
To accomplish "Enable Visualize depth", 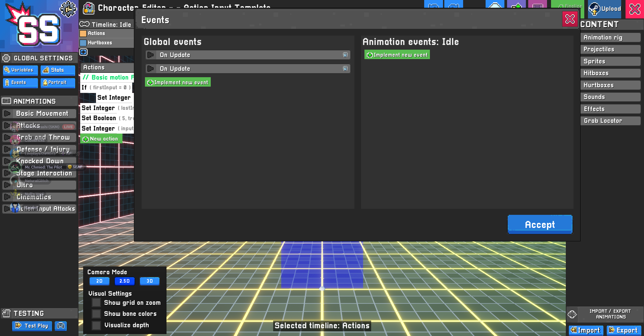I will [x=96, y=325].
